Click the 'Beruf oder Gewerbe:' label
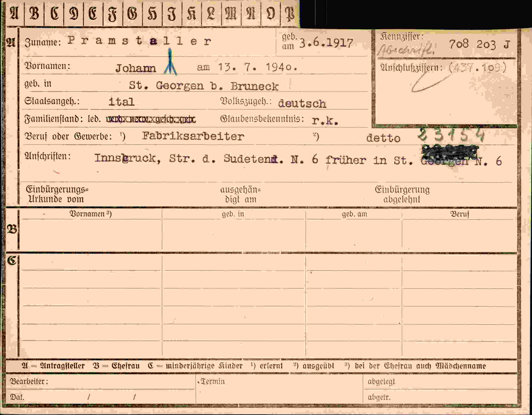The image size is (532, 415). pyautogui.click(x=68, y=136)
